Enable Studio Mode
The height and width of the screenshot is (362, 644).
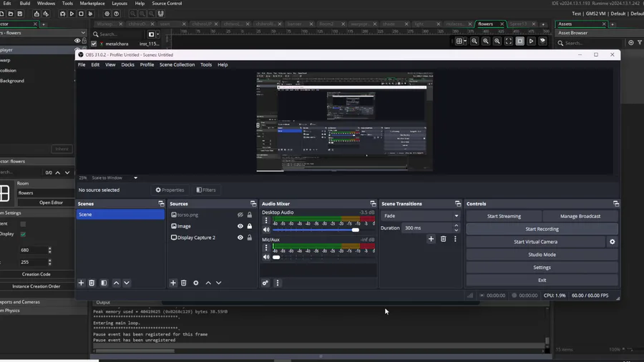542,255
